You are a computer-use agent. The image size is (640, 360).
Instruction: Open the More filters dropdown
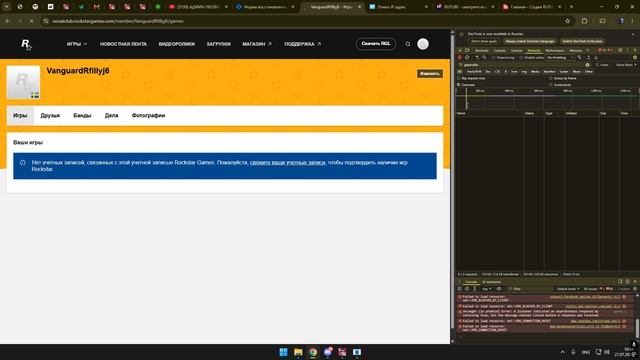click(x=626, y=65)
